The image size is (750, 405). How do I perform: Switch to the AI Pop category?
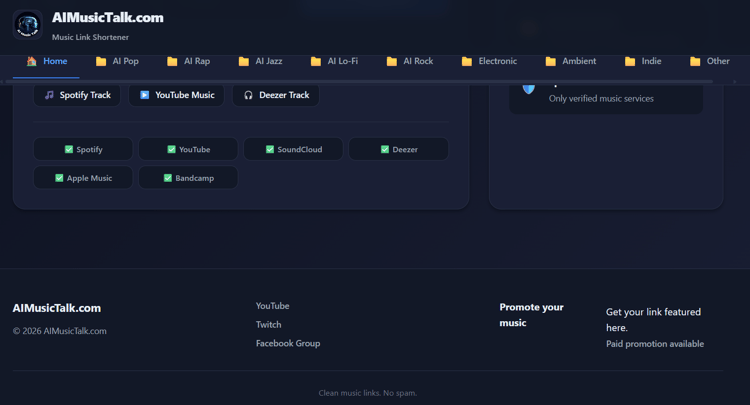[x=117, y=61]
